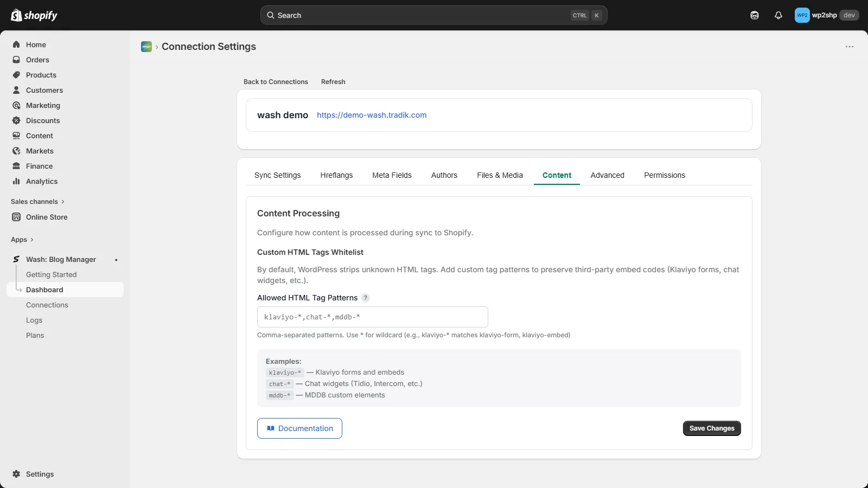This screenshot has width=868, height=488.
Task: Click Back to Connections
Action: (x=276, y=82)
